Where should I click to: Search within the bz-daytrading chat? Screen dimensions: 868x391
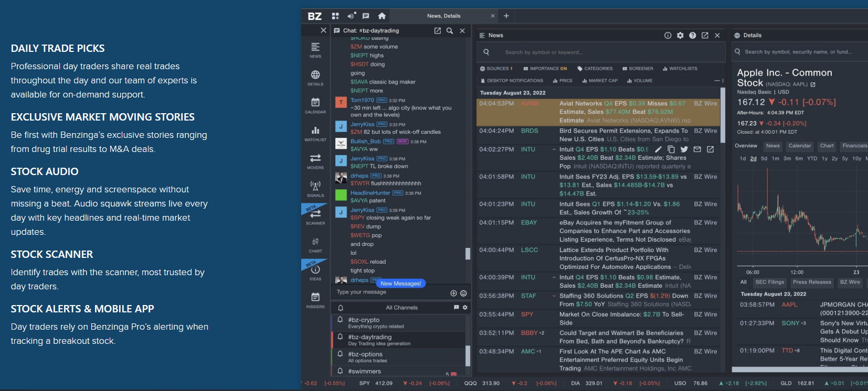coord(450,31)
